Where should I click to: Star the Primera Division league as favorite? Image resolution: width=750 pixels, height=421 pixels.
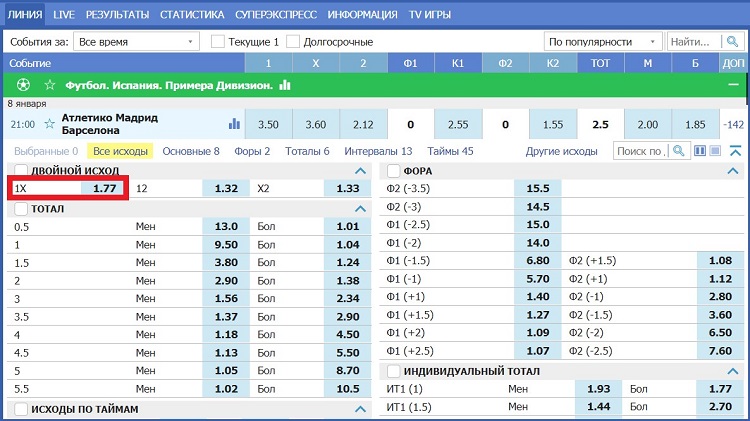49,86
